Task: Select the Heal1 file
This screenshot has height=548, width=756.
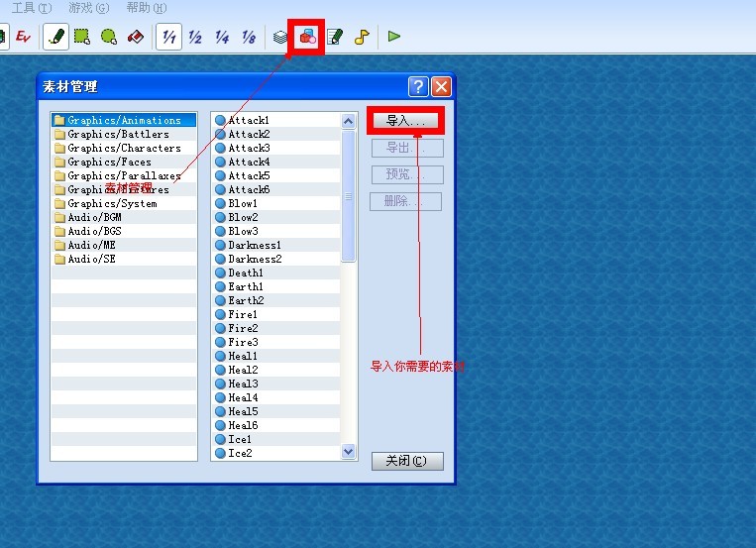Action: [275, 356]
